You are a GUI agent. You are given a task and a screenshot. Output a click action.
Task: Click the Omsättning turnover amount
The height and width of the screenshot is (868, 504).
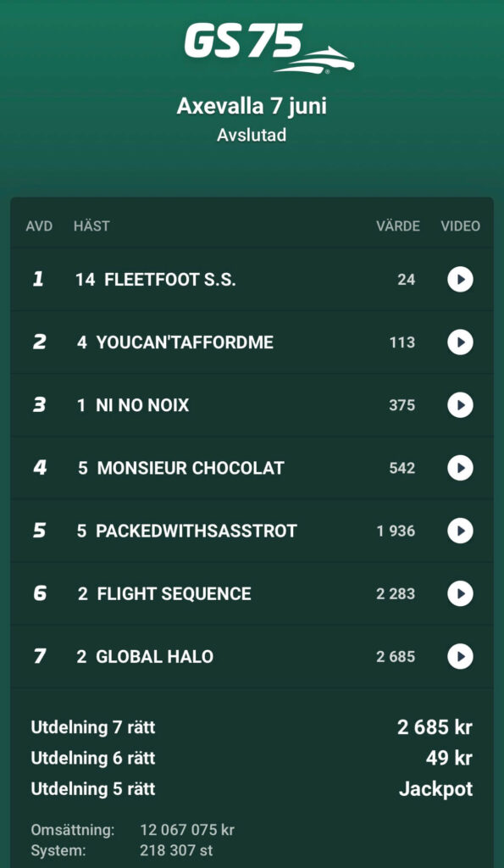tap(187, 831)
